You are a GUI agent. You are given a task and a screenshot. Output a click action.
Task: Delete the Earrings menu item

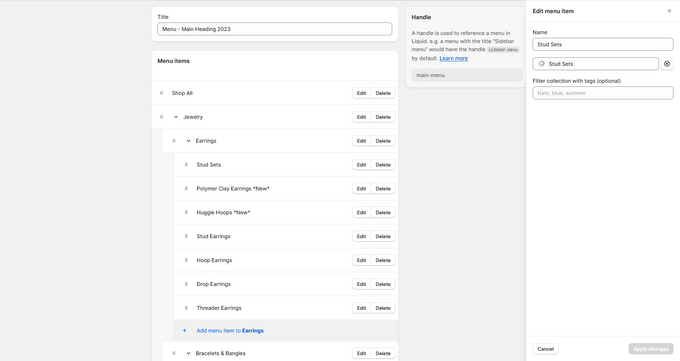click(383, 141)
